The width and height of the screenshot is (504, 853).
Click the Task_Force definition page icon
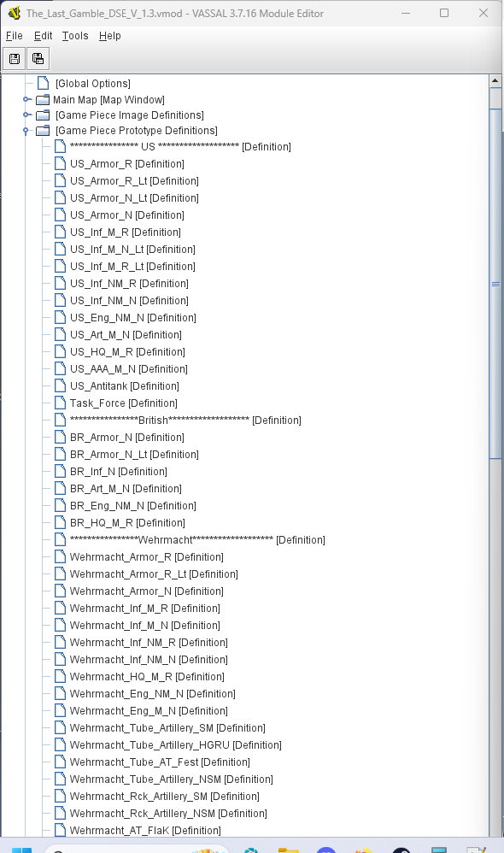[61, 403]
